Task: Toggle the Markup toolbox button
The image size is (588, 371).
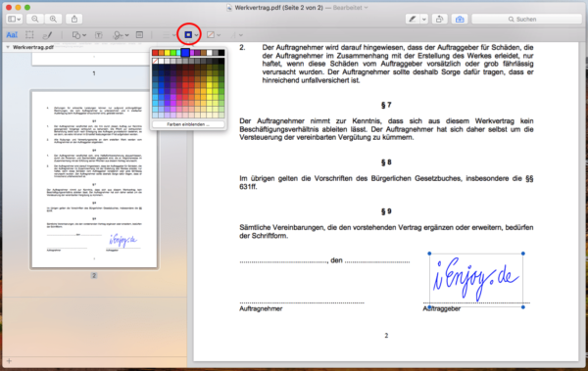Action: (x=460, y=20)
